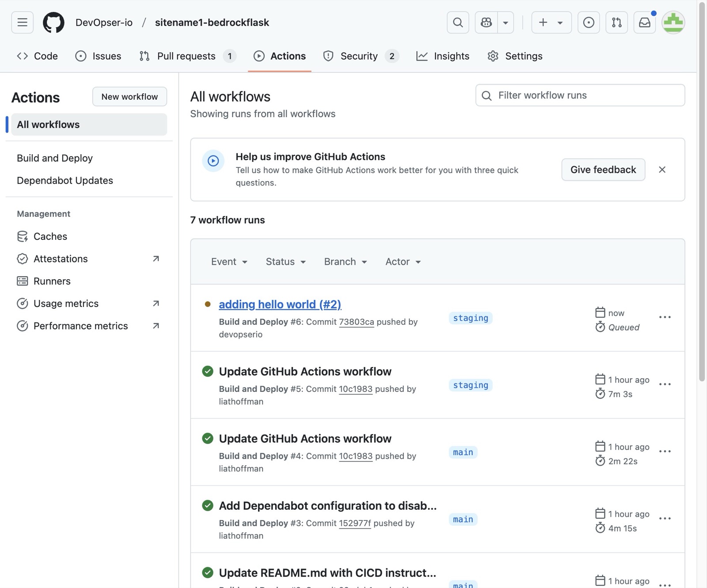707x588 pixels.
Task: Click the New workflow button
Action: coord(129,97)
